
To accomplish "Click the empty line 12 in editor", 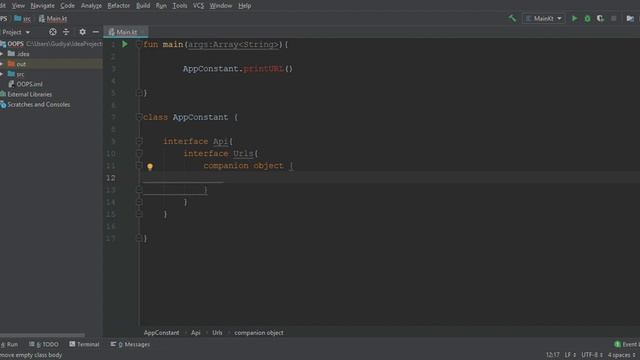I will [391, 178].
